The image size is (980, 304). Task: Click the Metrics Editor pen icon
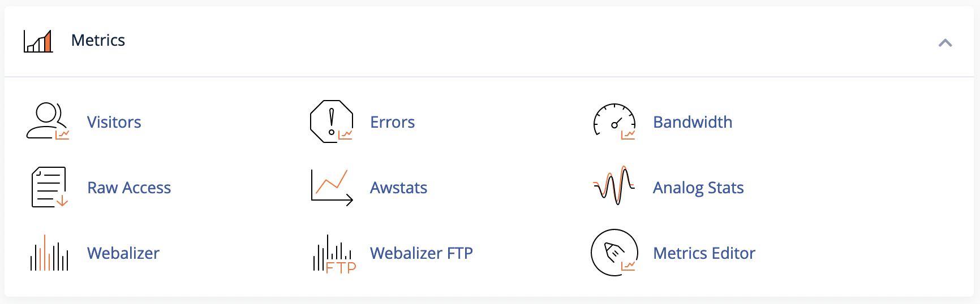tap(614, 253)
